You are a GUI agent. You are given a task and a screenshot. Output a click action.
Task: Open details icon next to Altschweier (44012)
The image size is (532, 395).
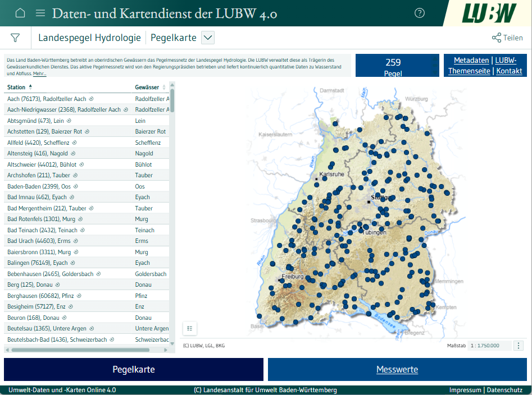[81, 164]
